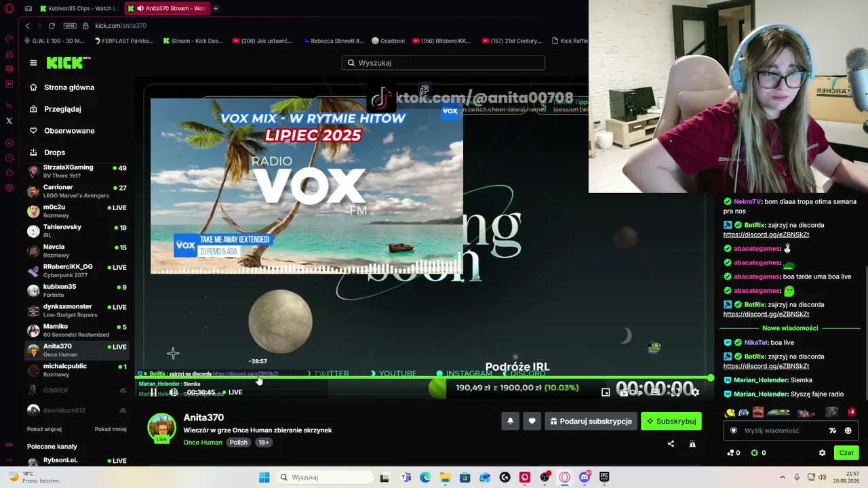Image resolution: width=868 pixels, height=488 pixels.
Task: Open the Once Human category link
Action: (203, 443)
